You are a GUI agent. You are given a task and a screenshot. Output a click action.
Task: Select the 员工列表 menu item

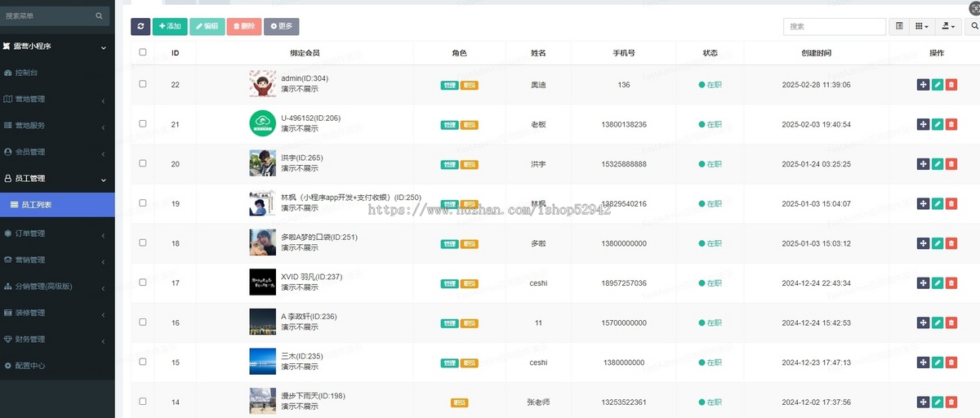(x=57, y=205)
